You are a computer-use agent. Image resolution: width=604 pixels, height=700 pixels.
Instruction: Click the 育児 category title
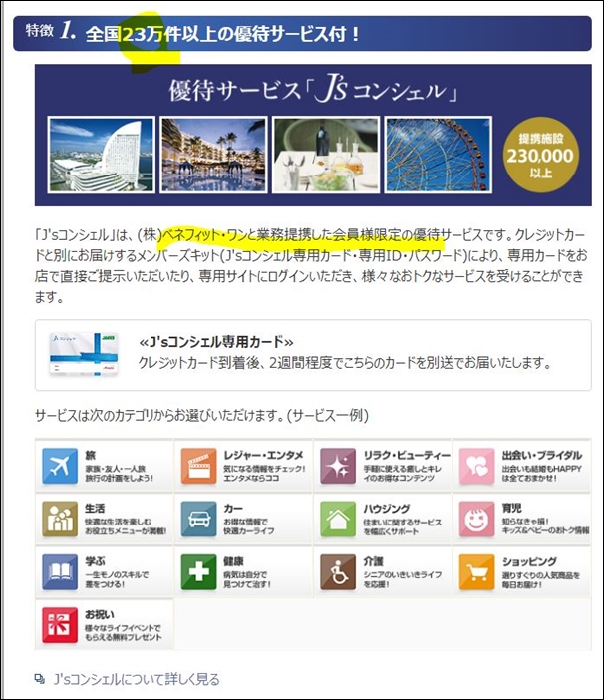pos(511,508)
